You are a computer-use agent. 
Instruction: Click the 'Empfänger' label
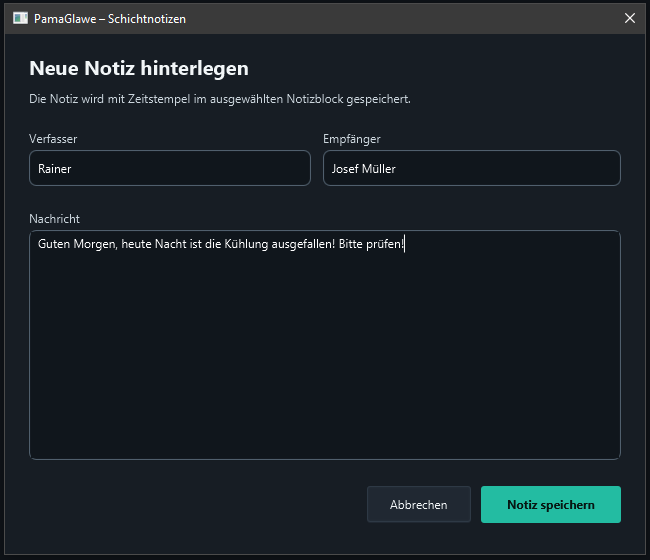(x=352, y=139)
